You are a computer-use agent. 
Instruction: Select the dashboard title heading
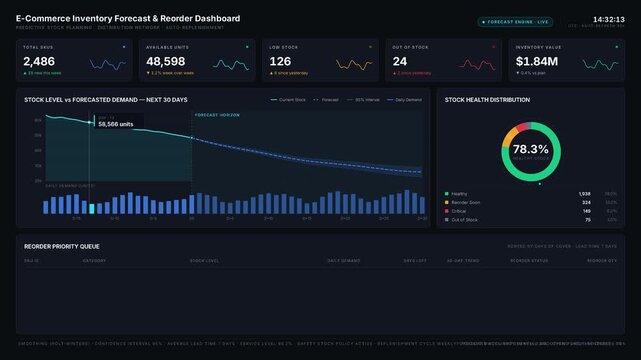click(x=128, y=18)
